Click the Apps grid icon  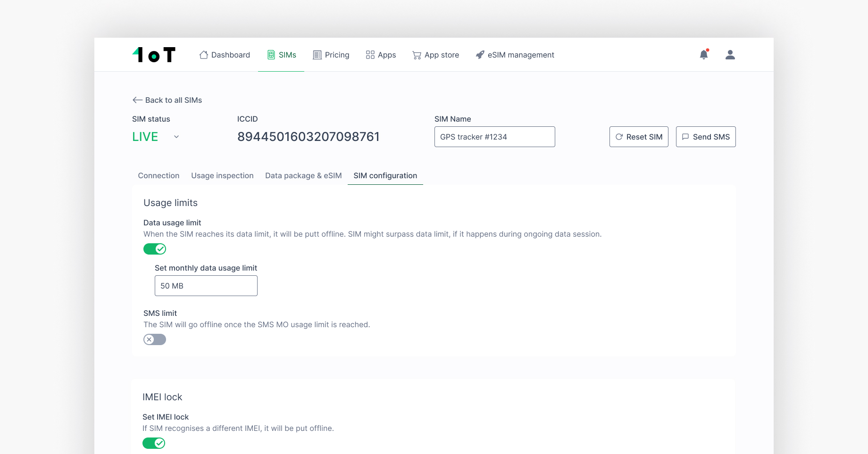(370, 55)
